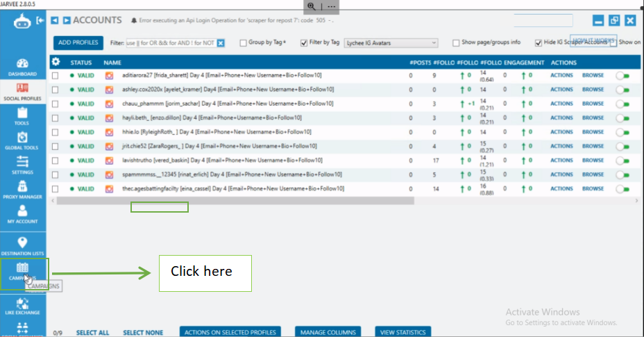Click the search box at top right
The image size is (644, 337).
pos(543,21)
